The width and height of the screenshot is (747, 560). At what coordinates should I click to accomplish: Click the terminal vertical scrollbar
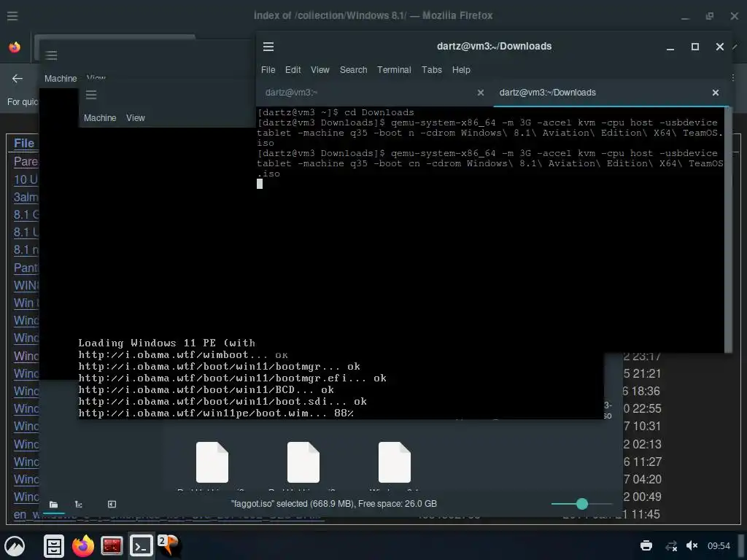coord(728,230)
